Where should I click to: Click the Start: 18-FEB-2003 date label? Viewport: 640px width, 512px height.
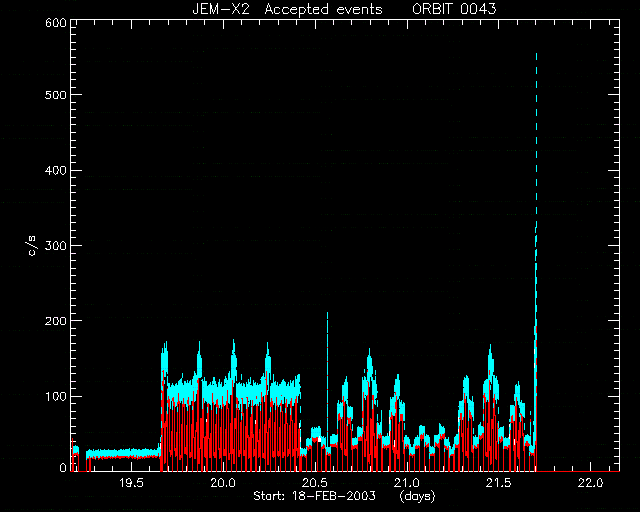pyautogui.click(x=314, y=496)
